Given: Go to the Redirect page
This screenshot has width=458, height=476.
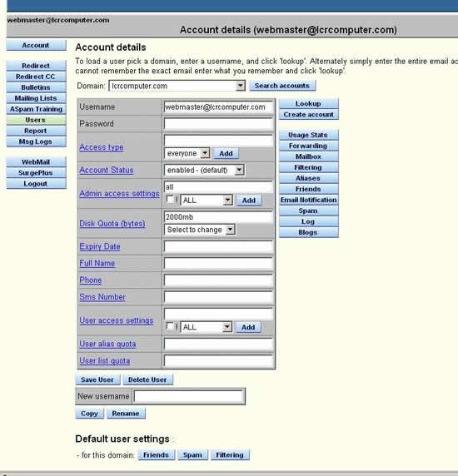Looking at the screenshot, I should 36,66.
